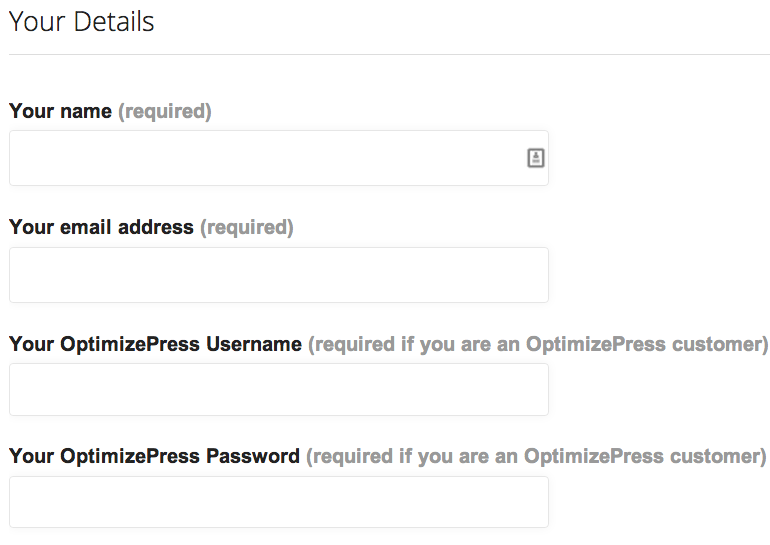770x545 pixels.
Task: Focus the Your name text box
Action: pyautogui.click(x=279, y=158)
